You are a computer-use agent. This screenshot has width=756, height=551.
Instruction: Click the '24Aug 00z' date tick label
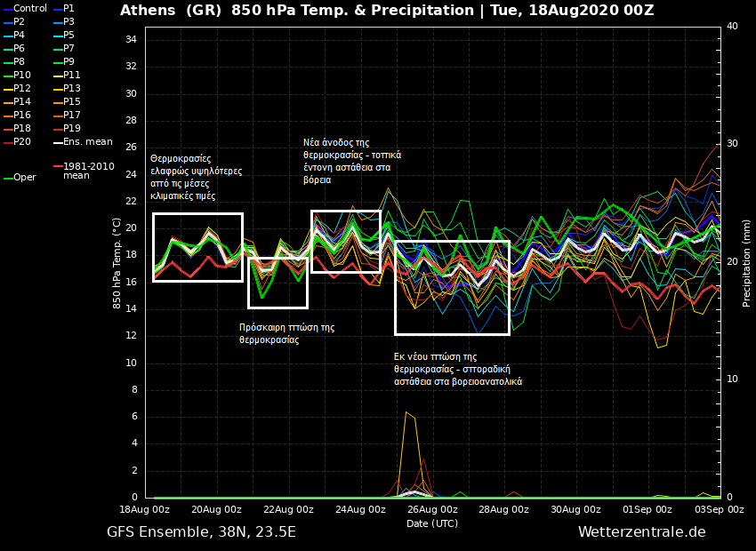click(x=360, y=509)
